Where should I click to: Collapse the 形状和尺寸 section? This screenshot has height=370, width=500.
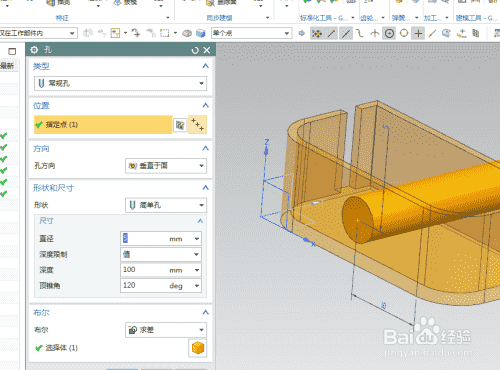pos(205,188)
